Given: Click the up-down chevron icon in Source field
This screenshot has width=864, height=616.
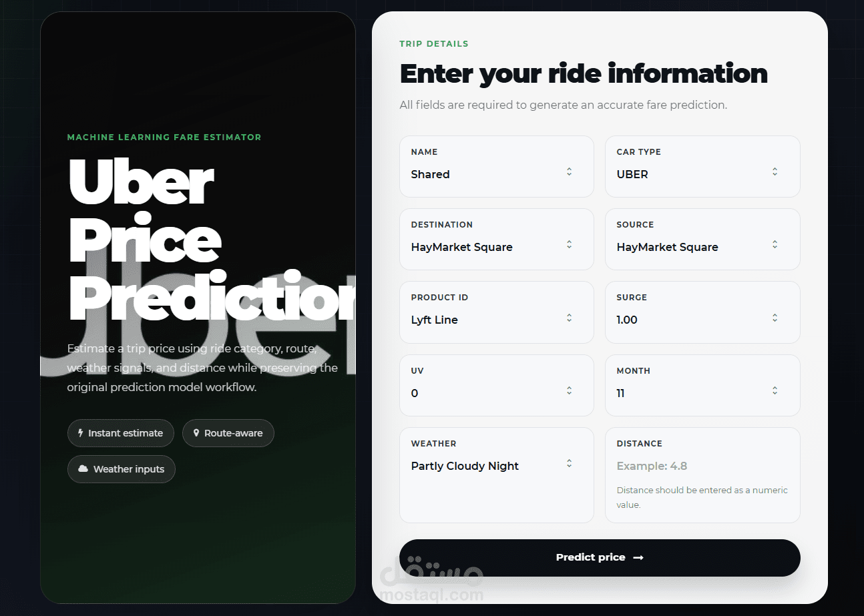Looking at the screenshot, I should [x=775, y=245].
